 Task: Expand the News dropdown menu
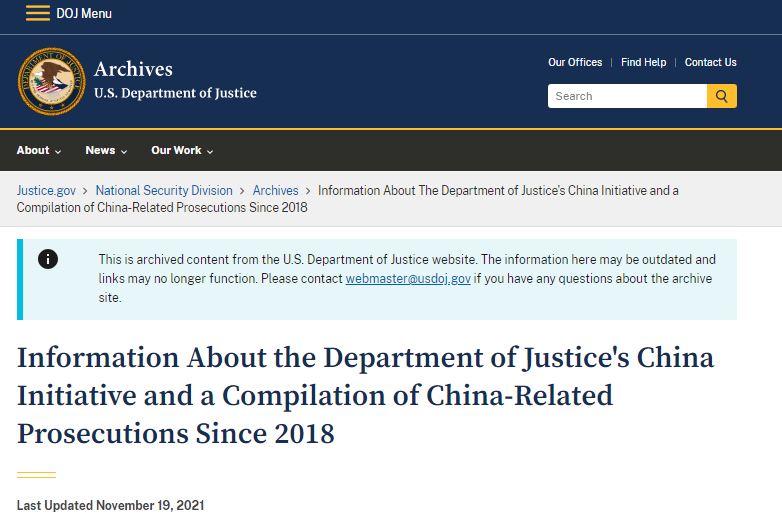tap(106, 151)
